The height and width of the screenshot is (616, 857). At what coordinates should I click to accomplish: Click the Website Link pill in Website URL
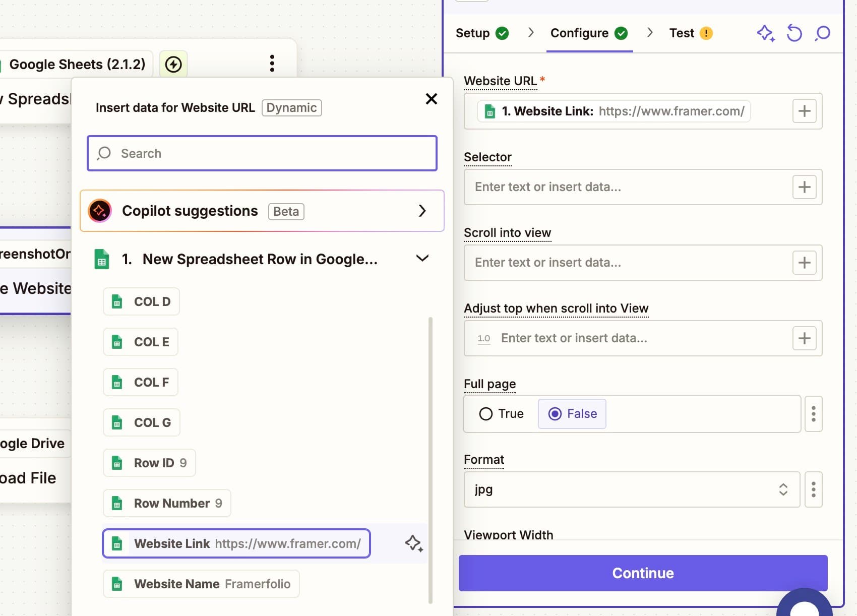click(614, 111)
